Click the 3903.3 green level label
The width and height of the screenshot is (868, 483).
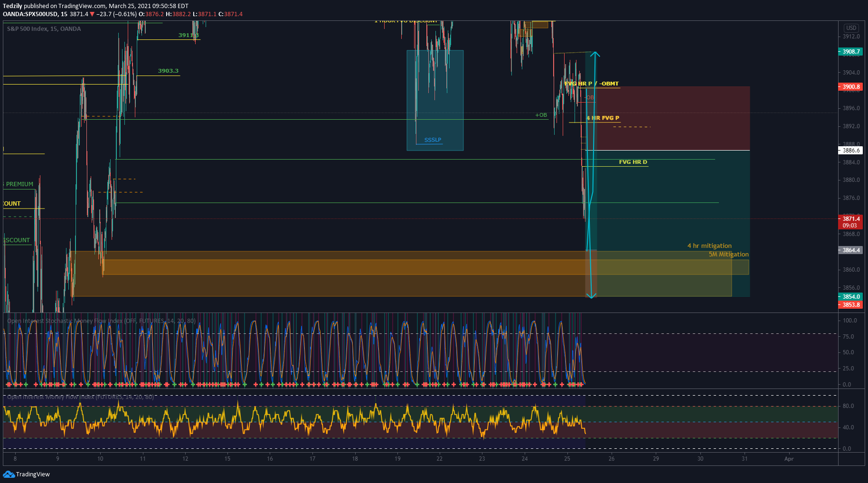pyautogui.click(x=168, y=71)
